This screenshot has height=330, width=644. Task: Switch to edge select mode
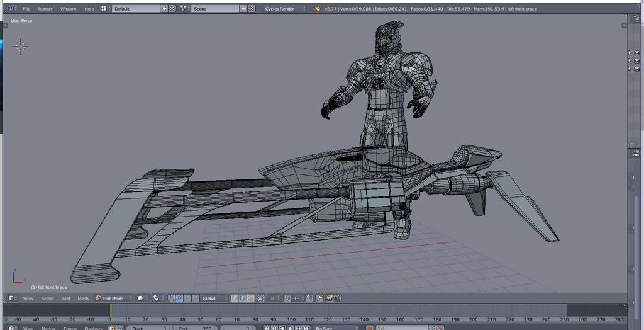point(242,298)
